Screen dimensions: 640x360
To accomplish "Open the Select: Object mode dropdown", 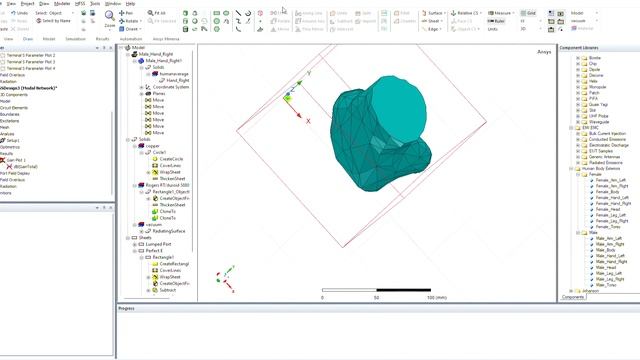I will point(54,13).
